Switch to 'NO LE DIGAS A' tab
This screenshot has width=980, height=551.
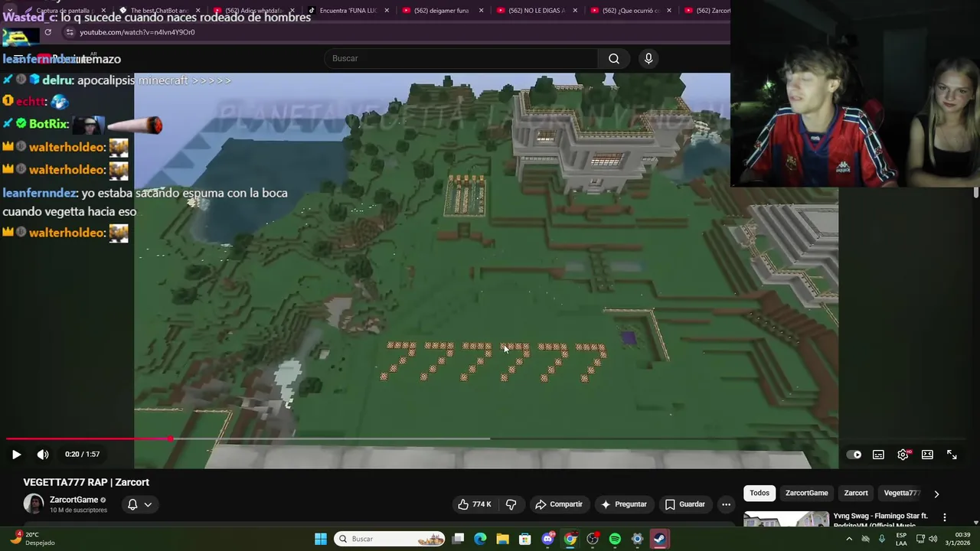coord(536,11)
